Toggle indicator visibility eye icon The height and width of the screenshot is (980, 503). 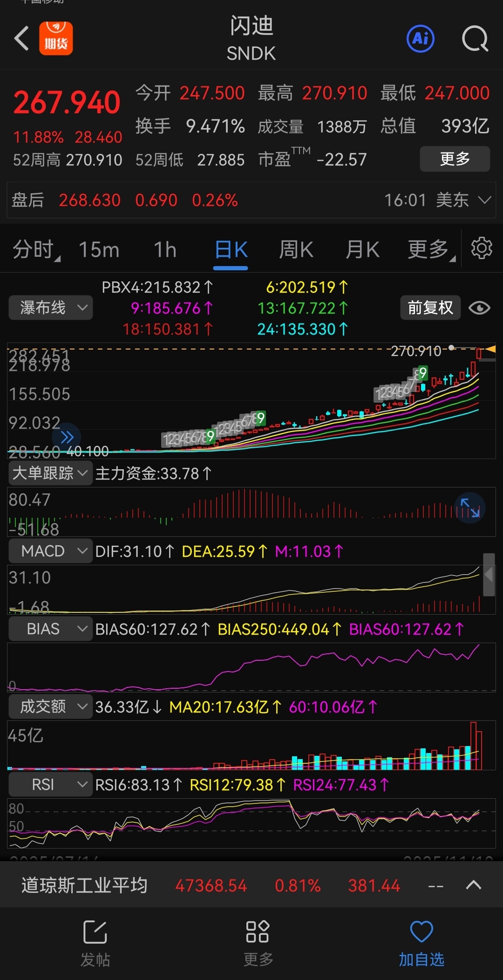point(479,308)
